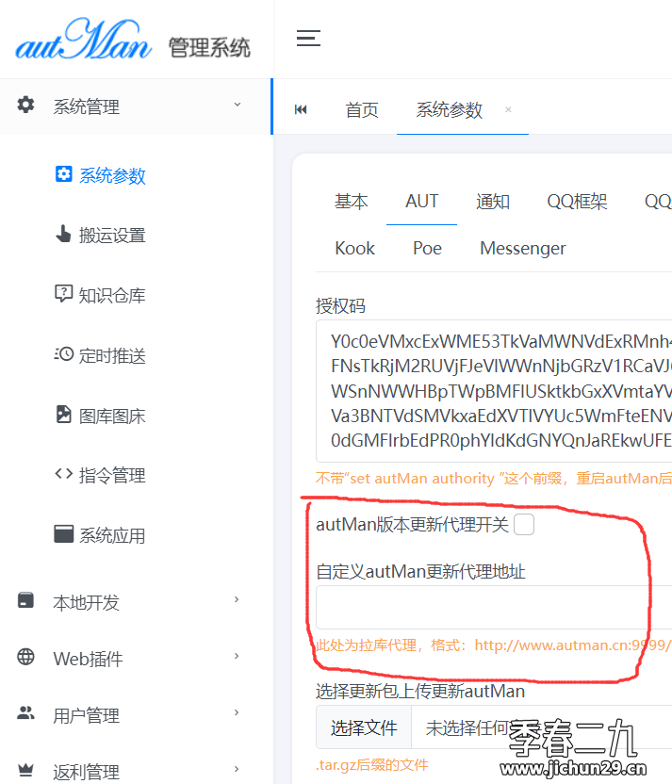Open the 通知 settings tab
Image resolution: width=672 pixels, height=784 pixels.
point(493,202)
